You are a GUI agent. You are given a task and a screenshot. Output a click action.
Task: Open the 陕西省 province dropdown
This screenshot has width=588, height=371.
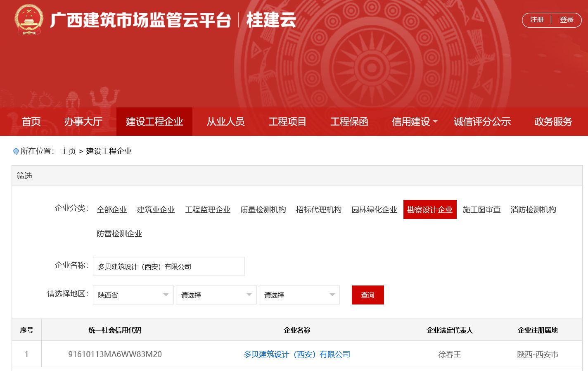coord(133,295)
